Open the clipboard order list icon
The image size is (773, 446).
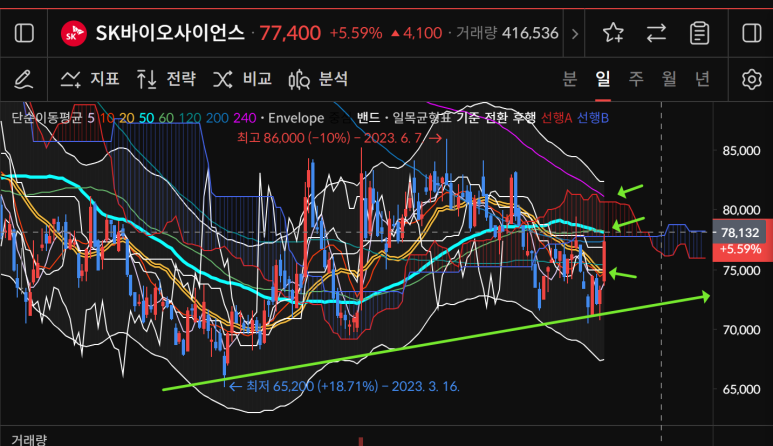click(700, 33)
